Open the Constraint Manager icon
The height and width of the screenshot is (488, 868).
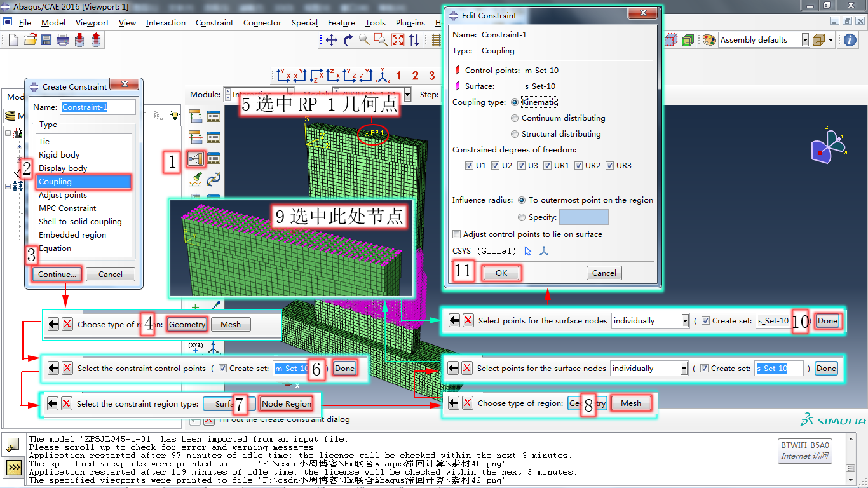(214, 158)
